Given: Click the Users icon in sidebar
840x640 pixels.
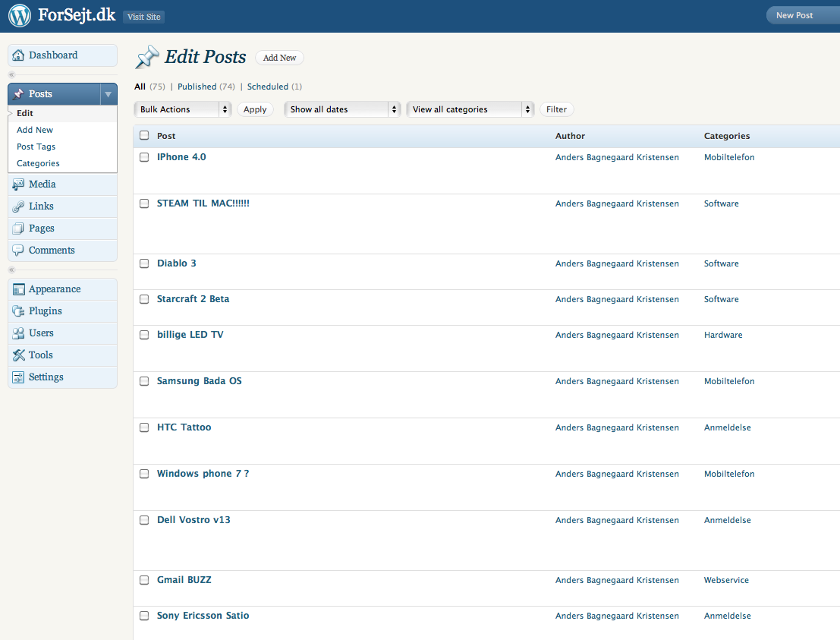Looking at the screenshot, I should [18, 333].
